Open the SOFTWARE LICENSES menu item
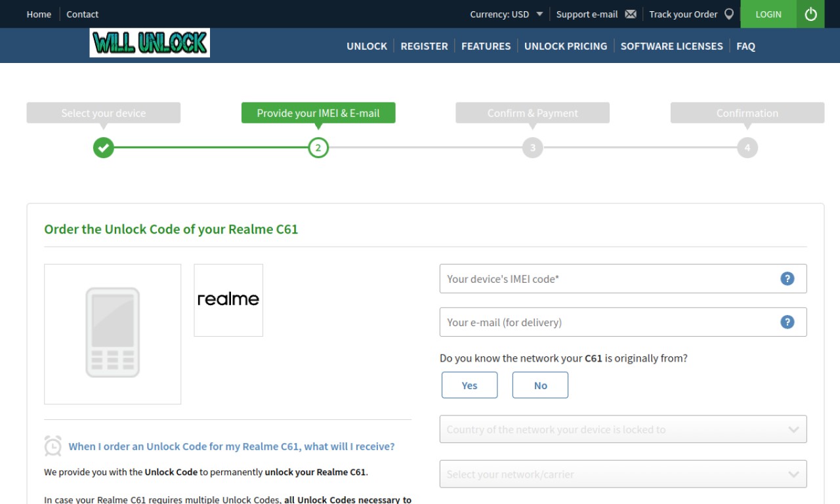Screen dimensions: 840x504 [x=671, y=46]
